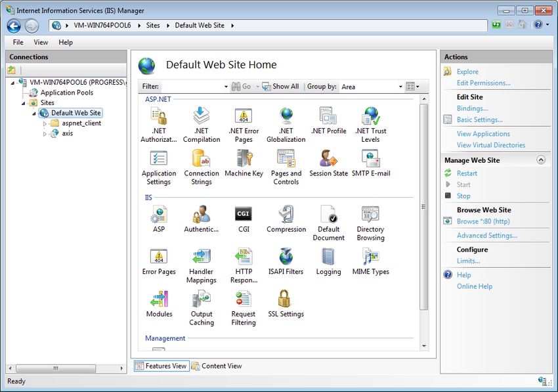Open the Authentication feature
This screenshot has width=558, height=392.
click(x=202, y=219)
